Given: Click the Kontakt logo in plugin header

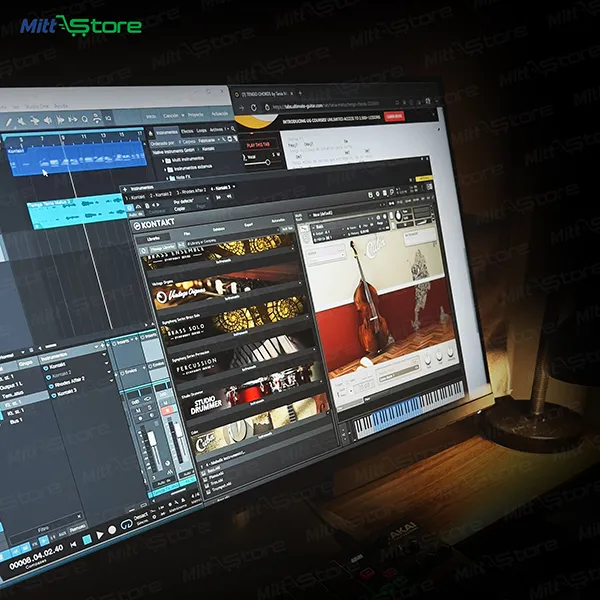Looking at the screenshot, I should (154, 224).
